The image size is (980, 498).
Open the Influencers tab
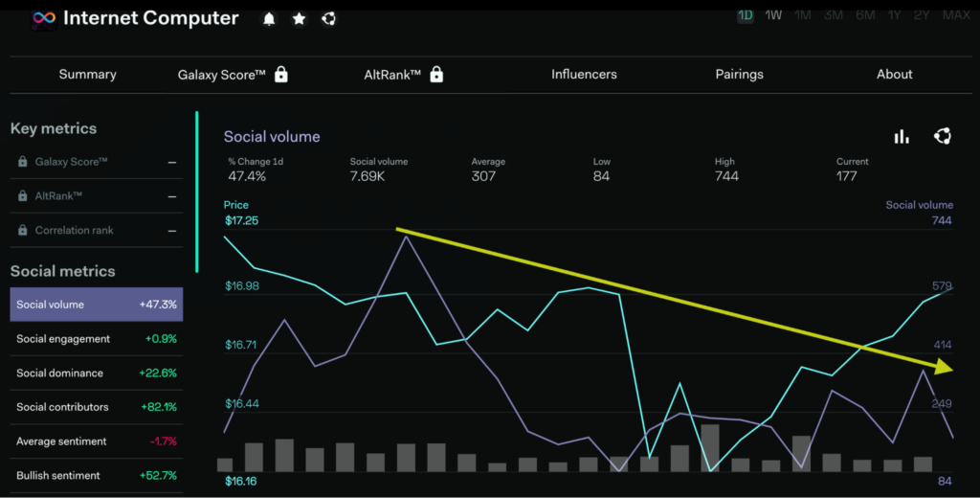point(584,75)
